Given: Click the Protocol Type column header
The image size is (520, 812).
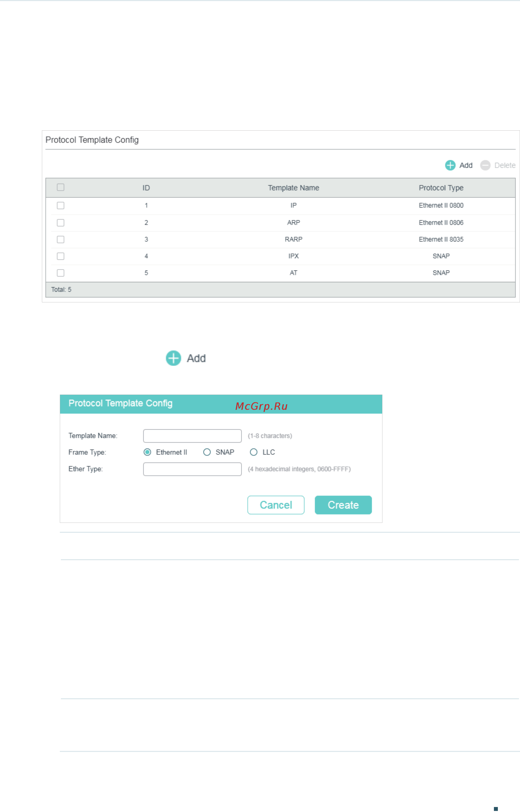Looking at the screenshot, I should click(441, 188).
